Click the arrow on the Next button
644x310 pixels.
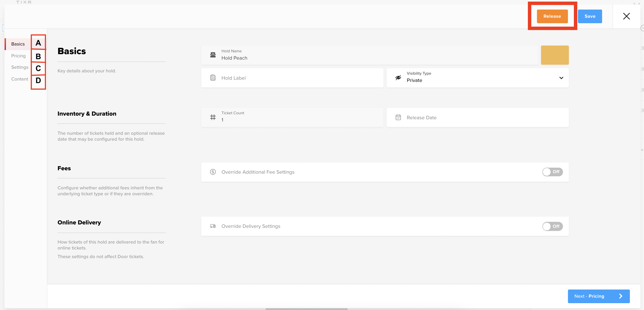[x=621, y=296]
